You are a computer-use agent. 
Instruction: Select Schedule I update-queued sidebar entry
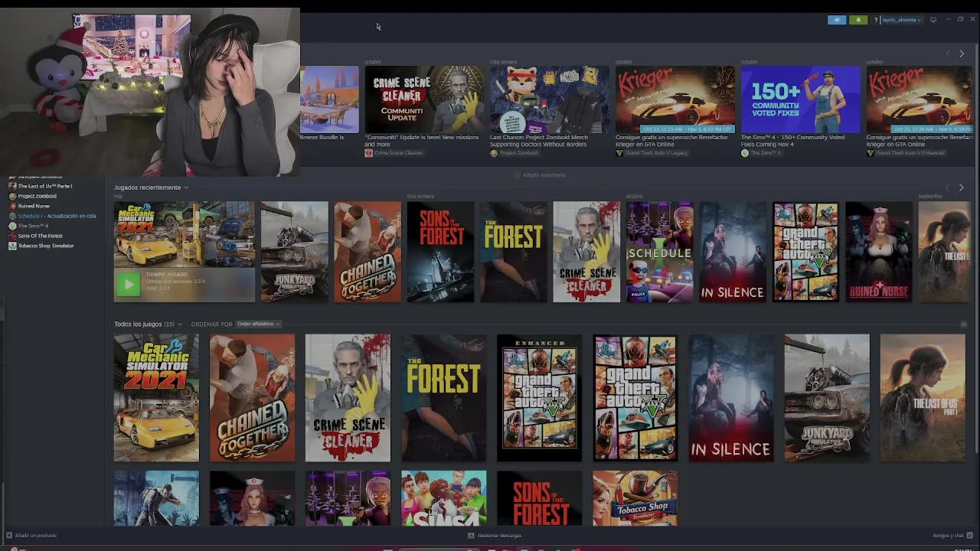(52, 216)
